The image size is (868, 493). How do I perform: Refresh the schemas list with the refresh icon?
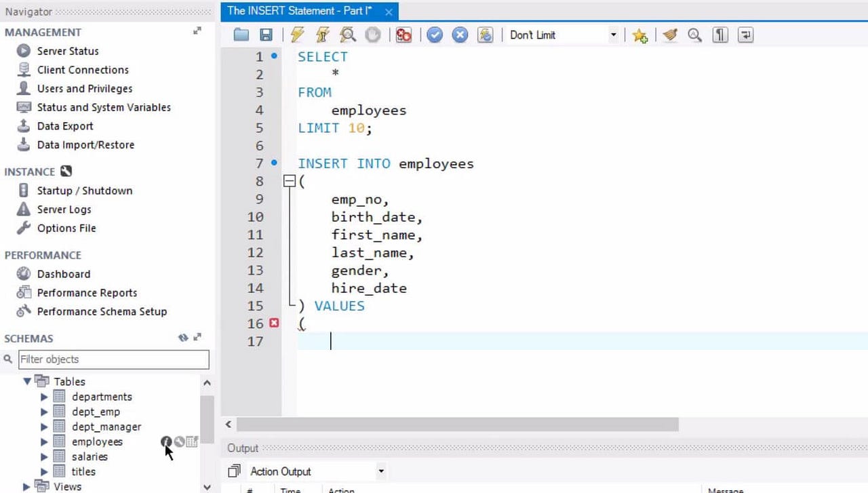click(183, 338)
